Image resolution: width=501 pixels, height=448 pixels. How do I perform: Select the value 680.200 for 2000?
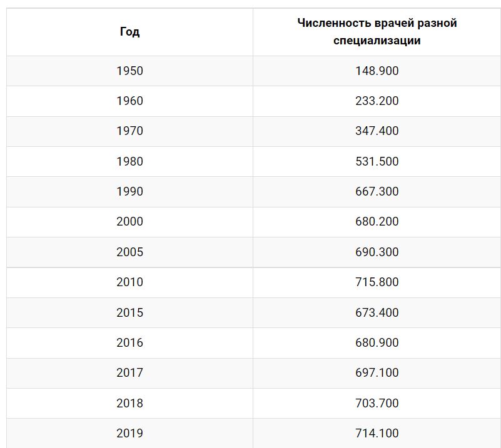377,221
